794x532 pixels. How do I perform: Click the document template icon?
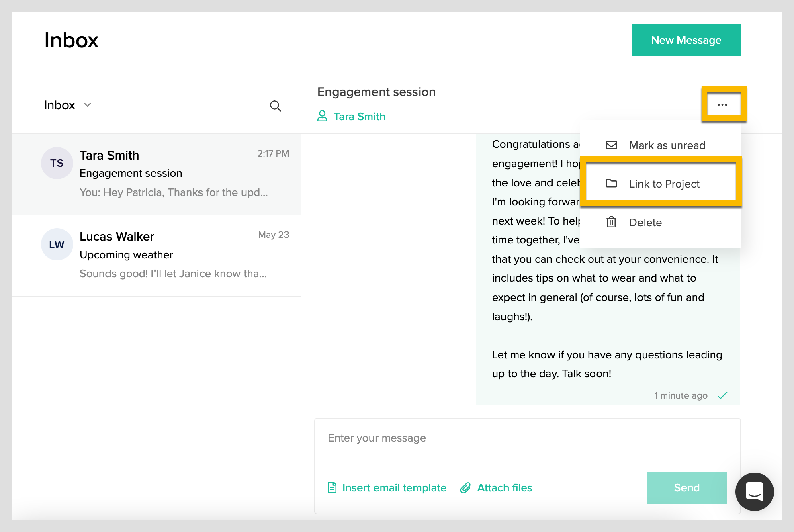332,488
